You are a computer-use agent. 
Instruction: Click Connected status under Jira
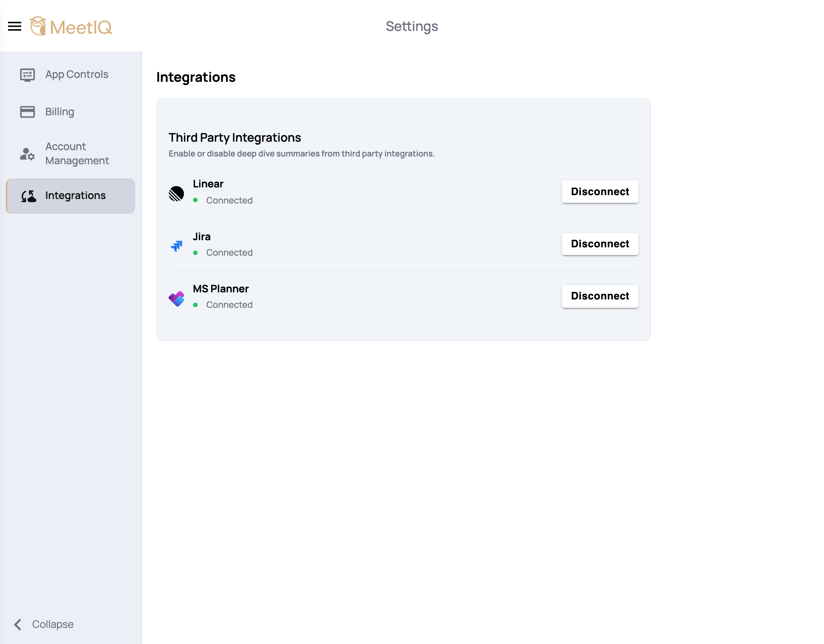pos(229,252)
